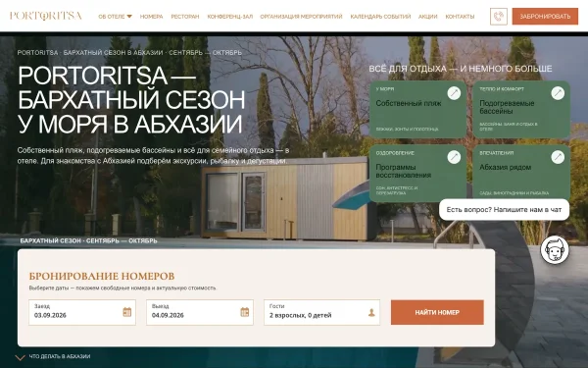Click arrow icon on Собственный пляж card
Screen dimensions: 588x368
tap(454, 93)
